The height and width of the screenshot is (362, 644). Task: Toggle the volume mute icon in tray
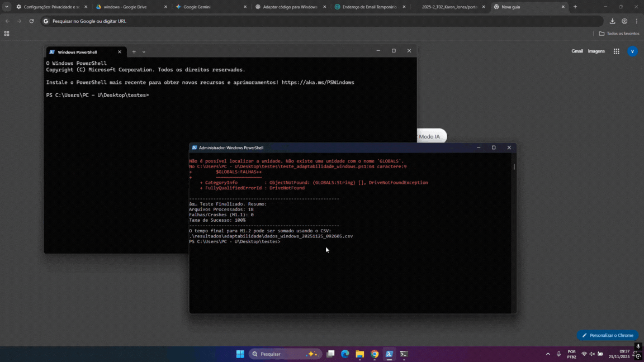(592, 354)
